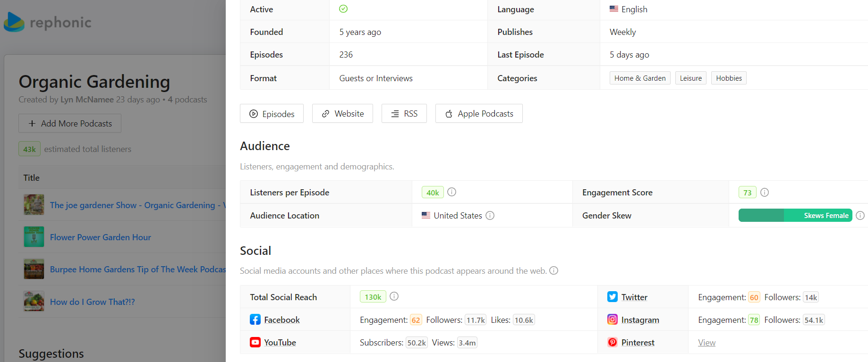Open the Twitter link
Viewport: 868px width, 362px height.
point(634,297)
